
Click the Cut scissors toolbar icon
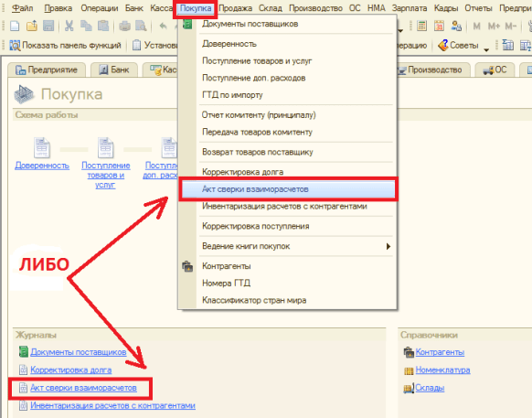pyautogui.click(x=69, y=26)
